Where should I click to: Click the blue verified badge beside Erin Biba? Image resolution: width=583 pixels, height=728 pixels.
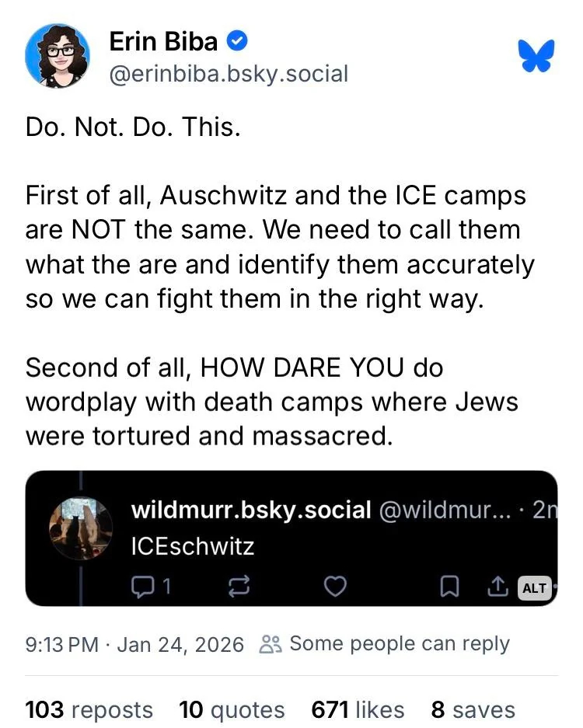coord(237,40)
